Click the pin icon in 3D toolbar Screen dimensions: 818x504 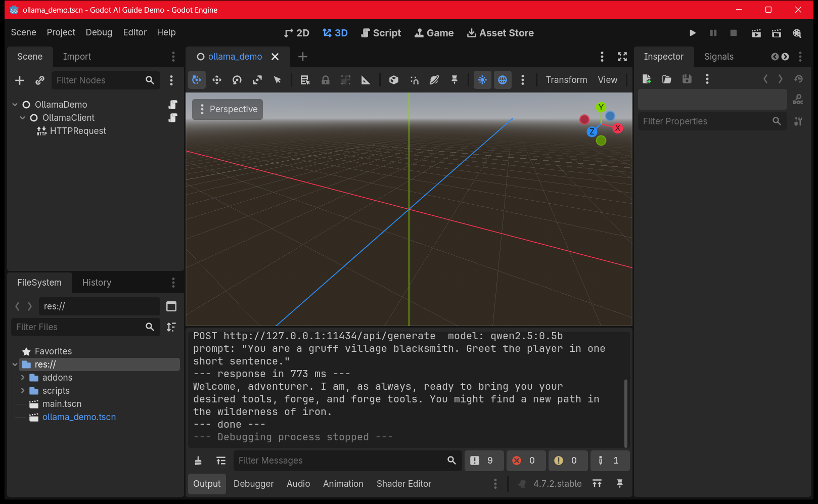455,80
